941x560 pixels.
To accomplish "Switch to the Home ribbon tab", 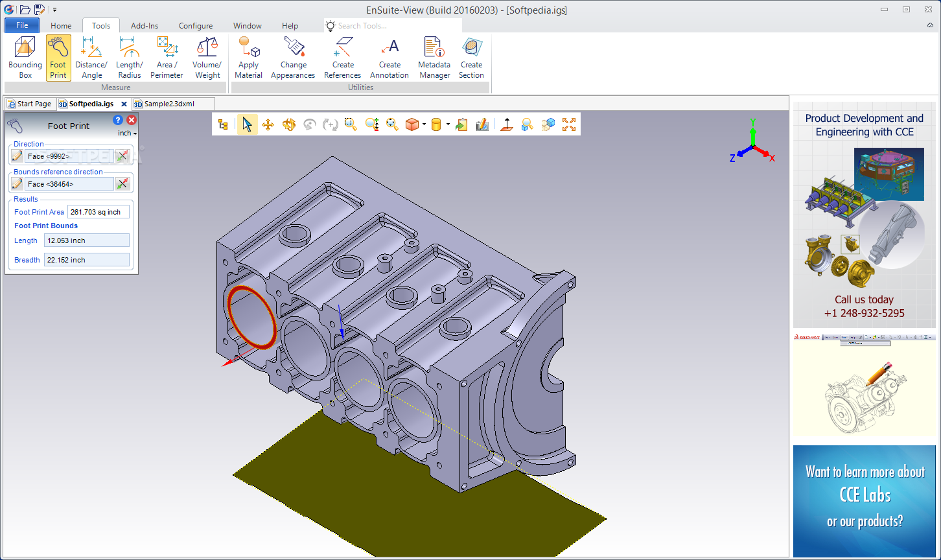I will click(x=61, y=26).
